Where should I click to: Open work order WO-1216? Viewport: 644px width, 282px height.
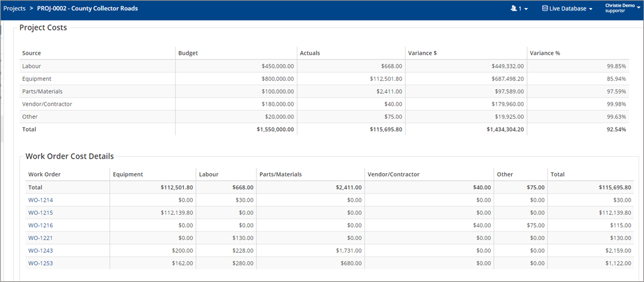(40, 225)
